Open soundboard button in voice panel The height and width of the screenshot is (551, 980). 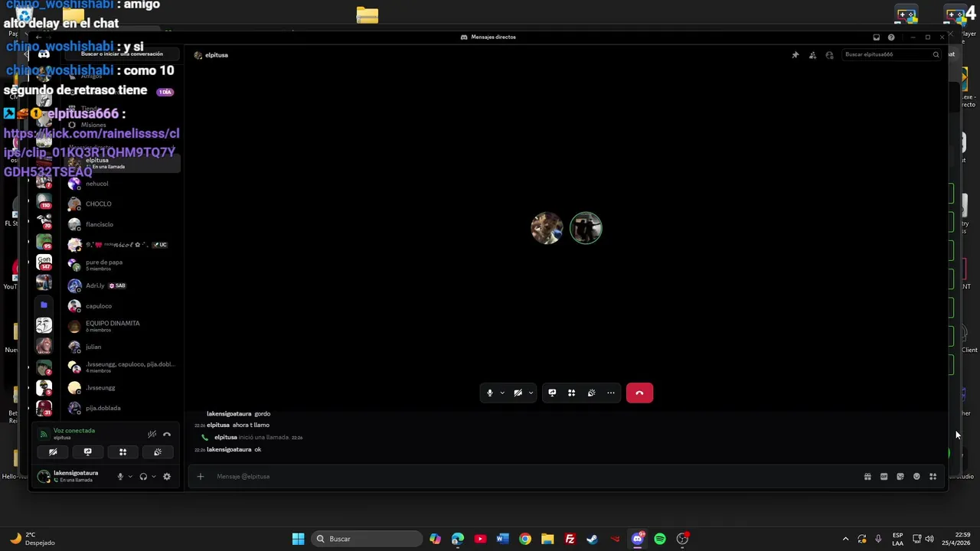tap(157, 452)
